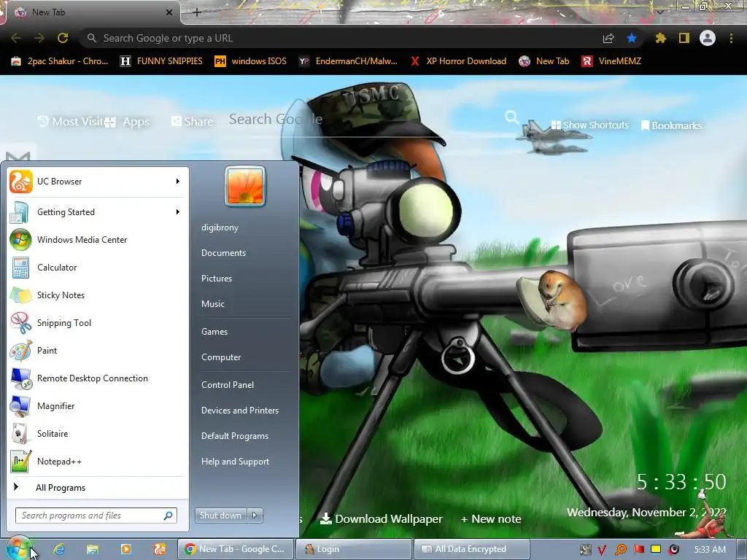747x560 pixels.
Task: Reload the Chrome page
Action: (x=63, y=38)
